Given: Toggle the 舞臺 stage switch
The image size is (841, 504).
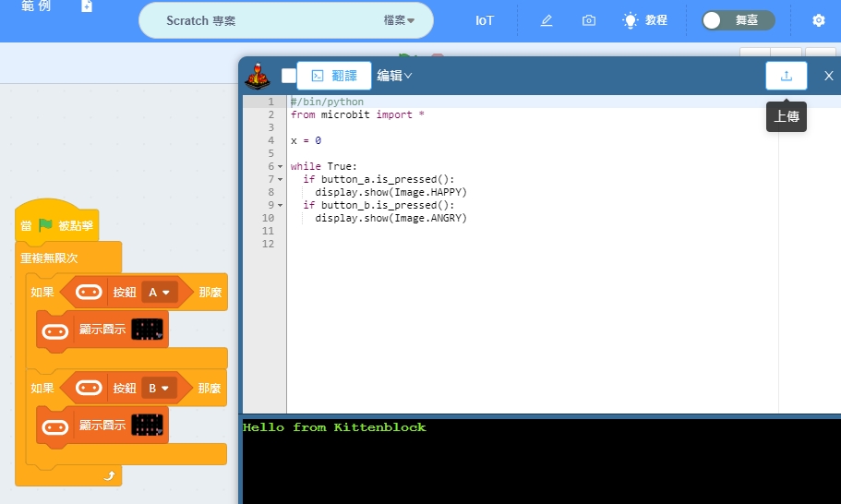Looking at the screenshot, I should coord(738,20).
